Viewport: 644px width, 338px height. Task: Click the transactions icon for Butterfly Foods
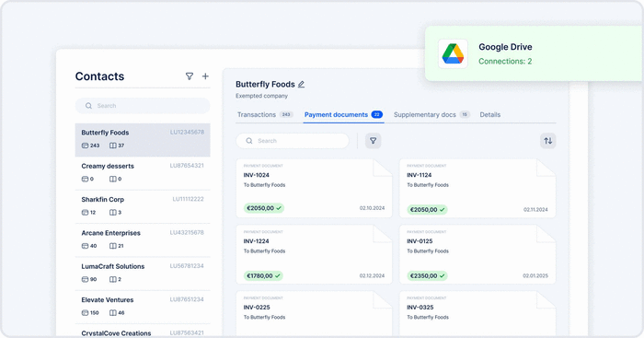coord(85,146)
